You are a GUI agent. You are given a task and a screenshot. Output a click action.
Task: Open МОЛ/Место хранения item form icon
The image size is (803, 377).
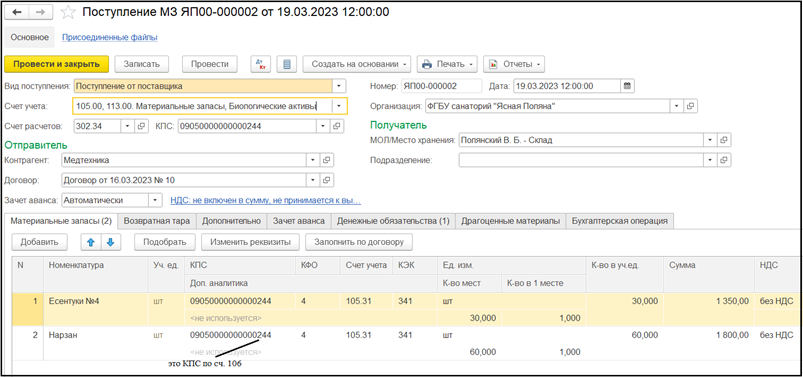point(724,140)
